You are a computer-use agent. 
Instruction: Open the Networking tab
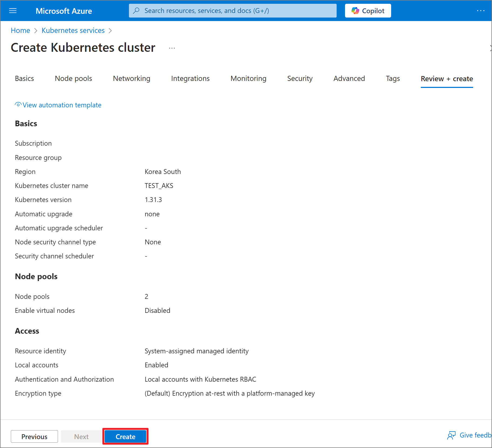[132, 78]
